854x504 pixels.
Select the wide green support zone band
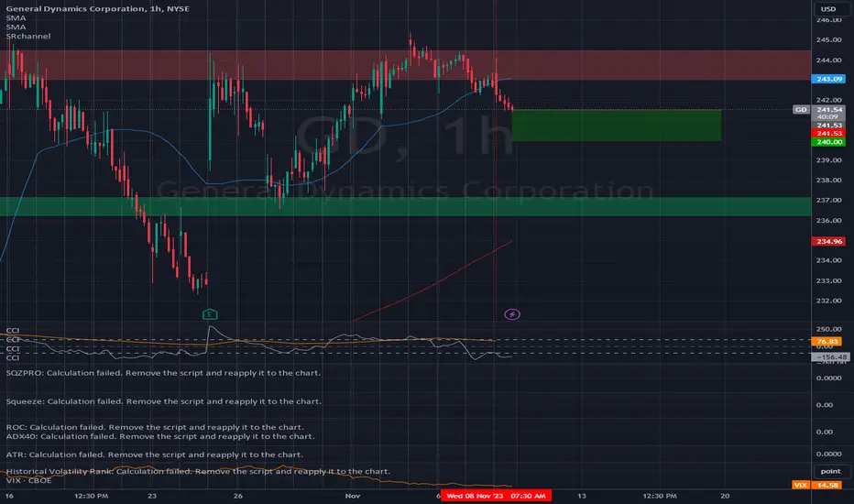tap(405, 206)
